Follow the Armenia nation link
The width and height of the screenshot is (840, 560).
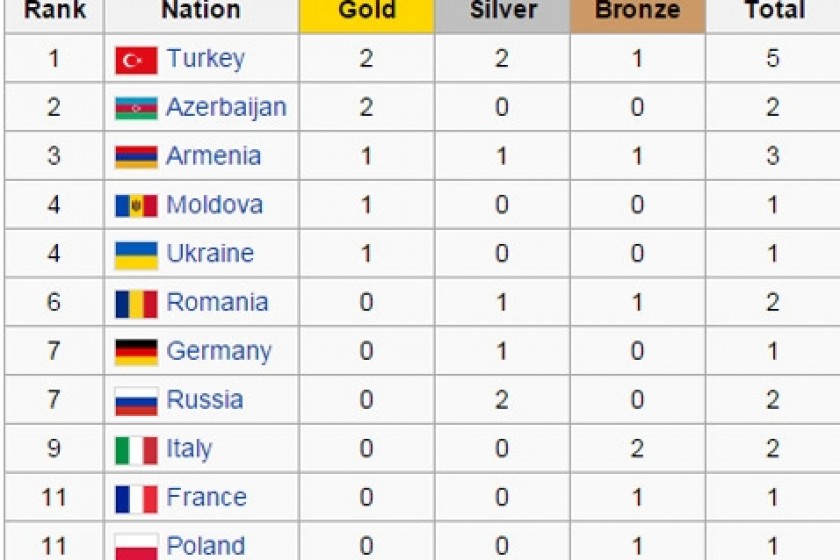213,156
